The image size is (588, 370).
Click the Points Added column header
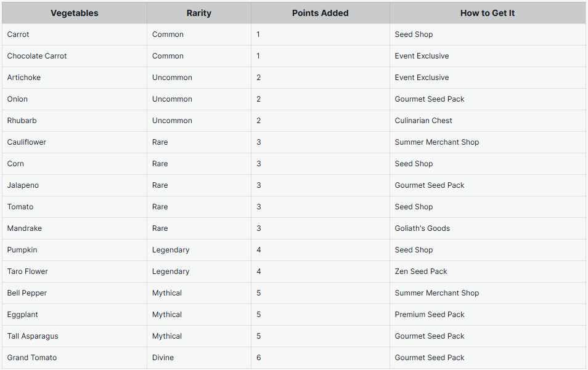click(320, 13)
